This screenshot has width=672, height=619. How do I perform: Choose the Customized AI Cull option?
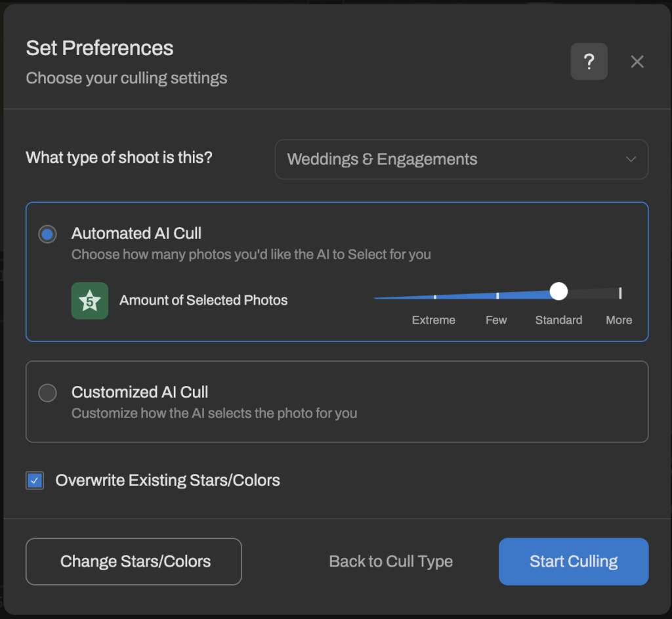[47, 393]
